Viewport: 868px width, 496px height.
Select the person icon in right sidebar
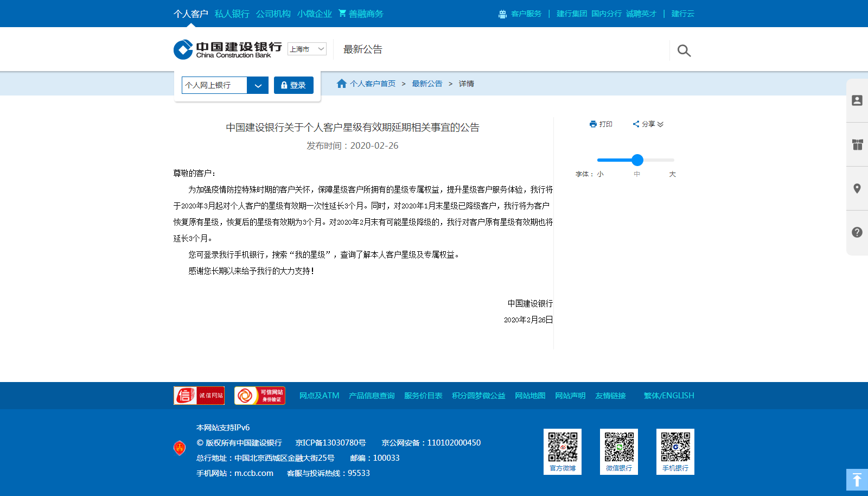tap(857, 100)
